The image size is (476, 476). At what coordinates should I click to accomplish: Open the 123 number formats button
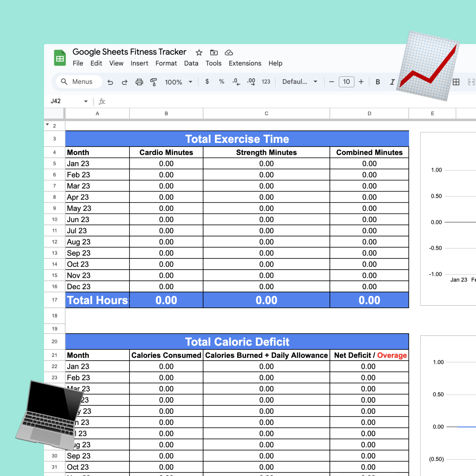(266, 82)
